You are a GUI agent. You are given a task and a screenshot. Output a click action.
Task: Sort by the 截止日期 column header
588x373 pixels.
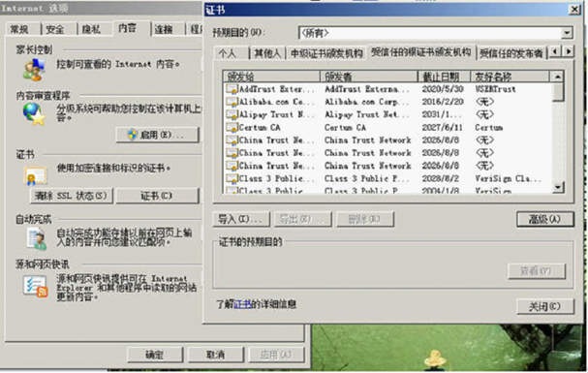click(x=445, y=77)
